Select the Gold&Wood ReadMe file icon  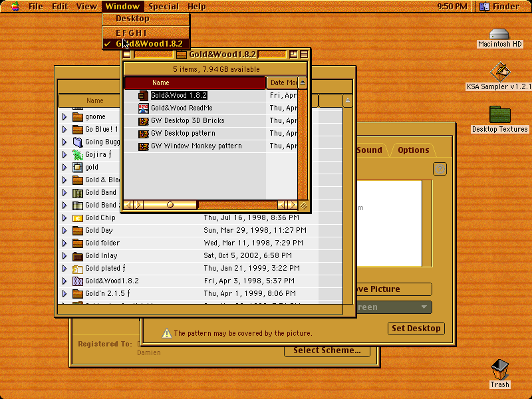(143, 108)
